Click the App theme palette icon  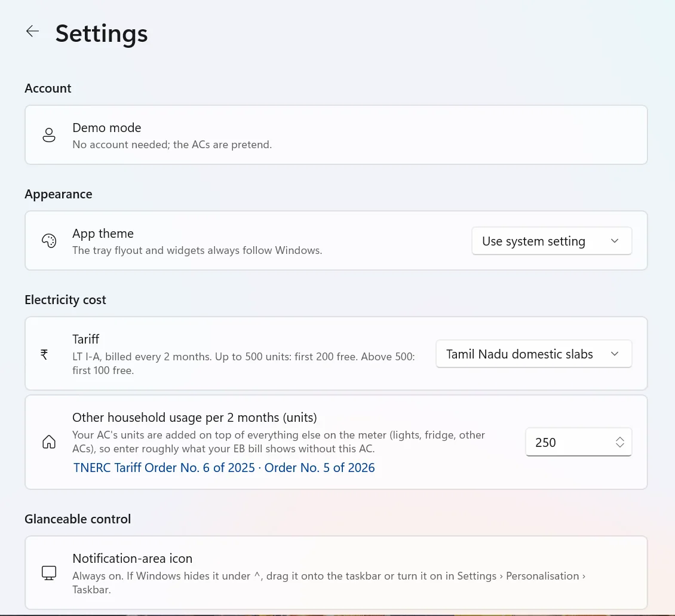pyautogui.click(x=49, y=241)
